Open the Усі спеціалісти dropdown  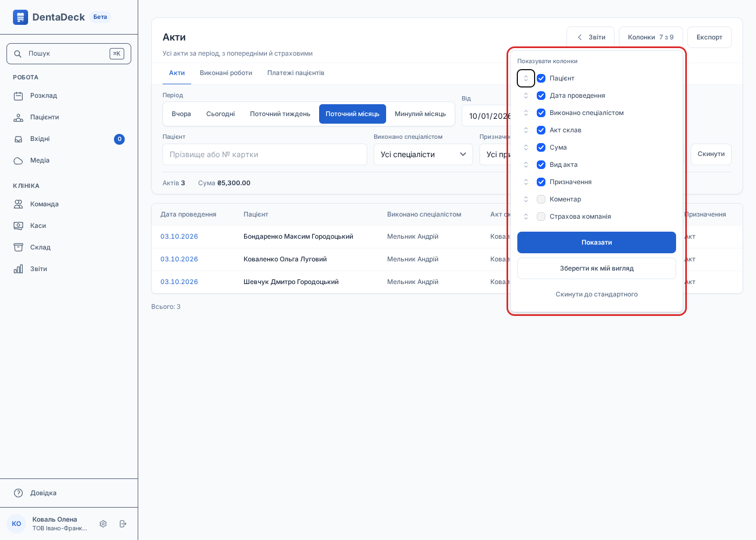423,154
